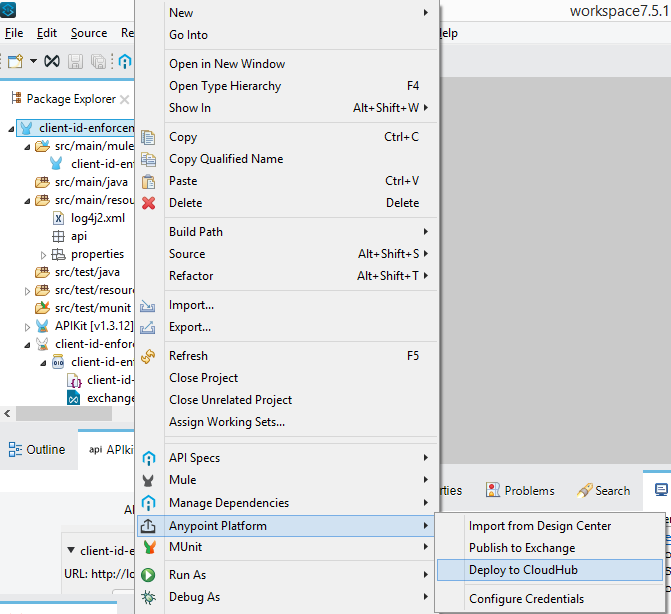Screen dimensions: 671x614
Task: Select the api package item
Action: [79, 236]
